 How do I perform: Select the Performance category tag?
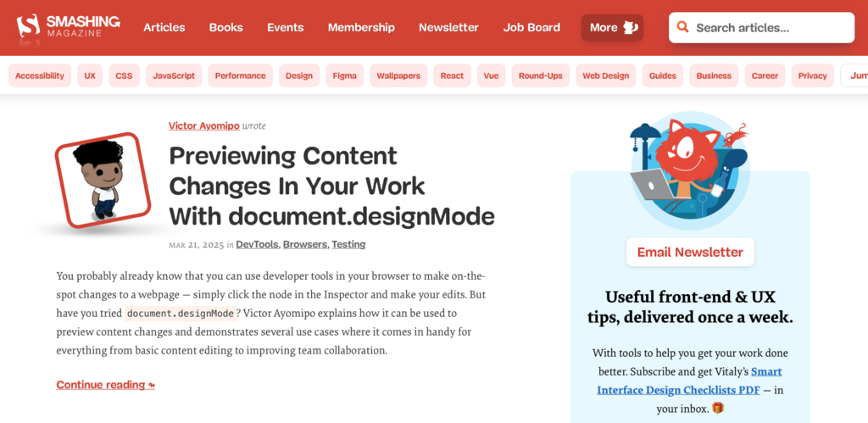240,75
